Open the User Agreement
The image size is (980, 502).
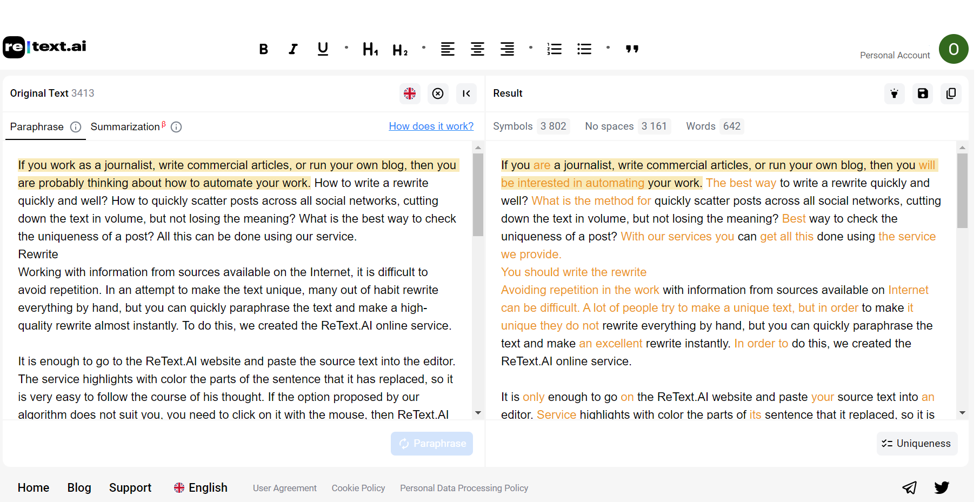pyautogui.click(x=285, y=488)
